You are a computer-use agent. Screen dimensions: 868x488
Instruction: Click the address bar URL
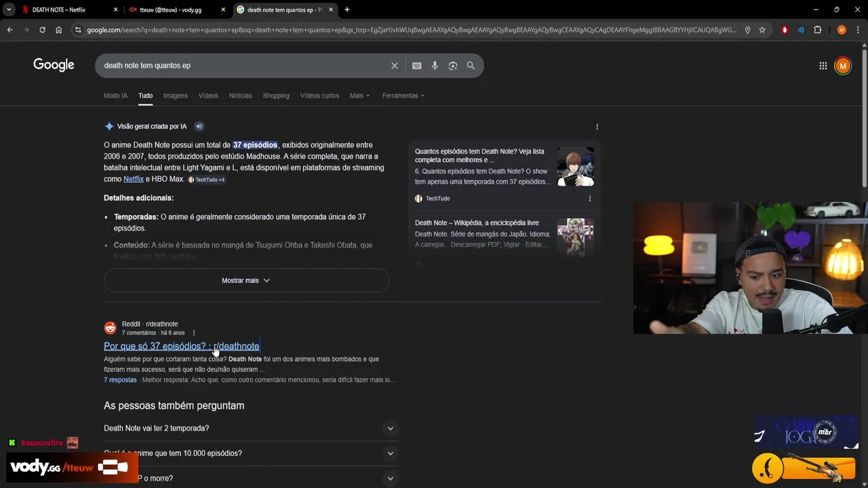coord(412,30)
